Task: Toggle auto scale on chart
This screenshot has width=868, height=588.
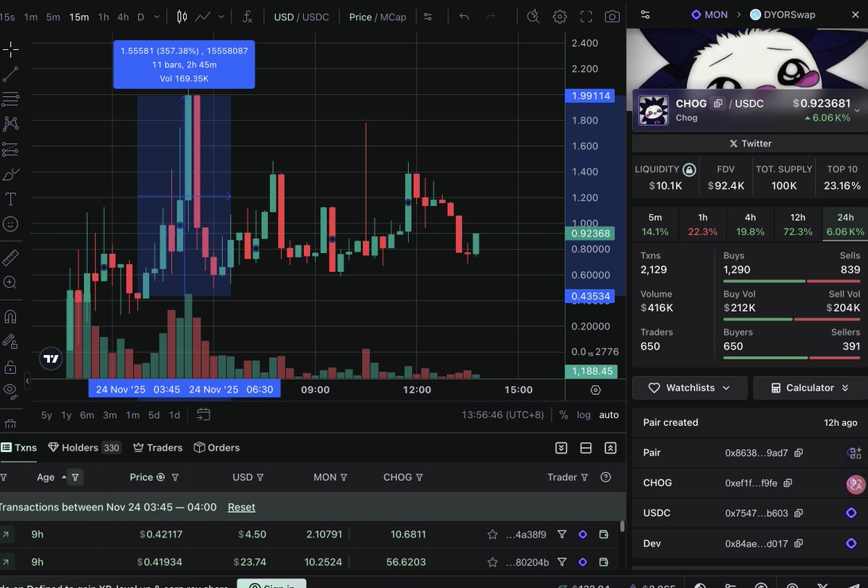Action: pos(609,415)
